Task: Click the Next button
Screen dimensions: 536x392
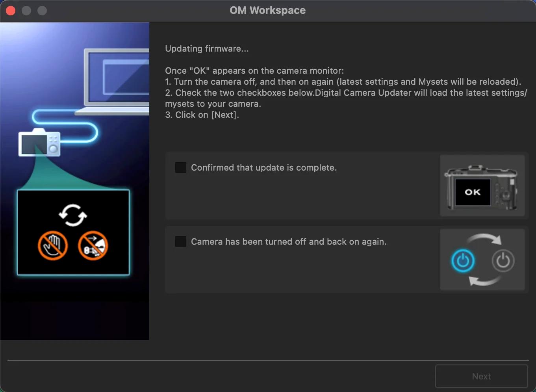Action: click(x=481, y=376)
